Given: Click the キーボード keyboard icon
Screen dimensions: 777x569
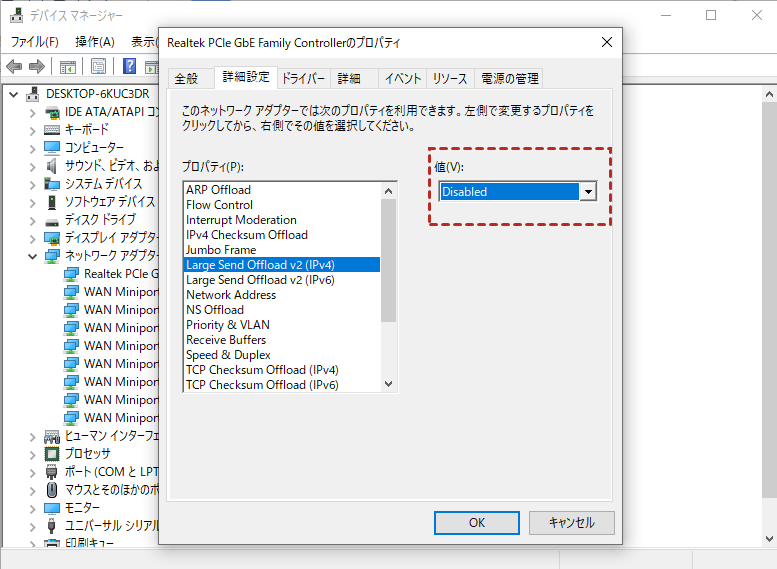Looking at the screenshot, I should point(52,130).
